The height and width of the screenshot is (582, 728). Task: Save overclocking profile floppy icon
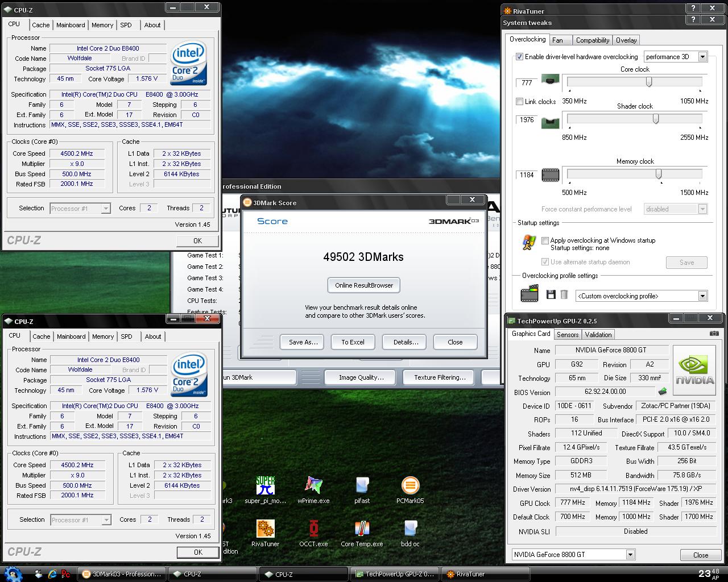pos(551,294)
